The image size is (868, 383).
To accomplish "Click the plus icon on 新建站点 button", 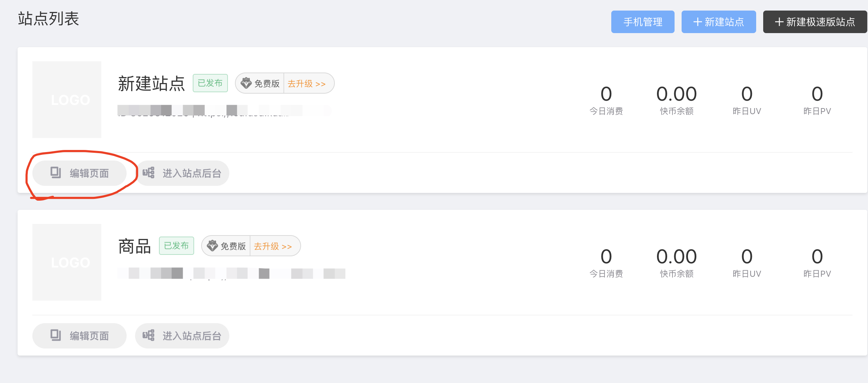I will (x=698, y=22).
